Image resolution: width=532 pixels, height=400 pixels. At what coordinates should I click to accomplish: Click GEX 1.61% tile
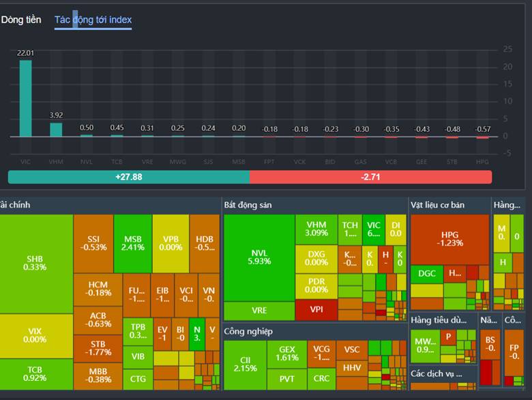pos(287,354)
